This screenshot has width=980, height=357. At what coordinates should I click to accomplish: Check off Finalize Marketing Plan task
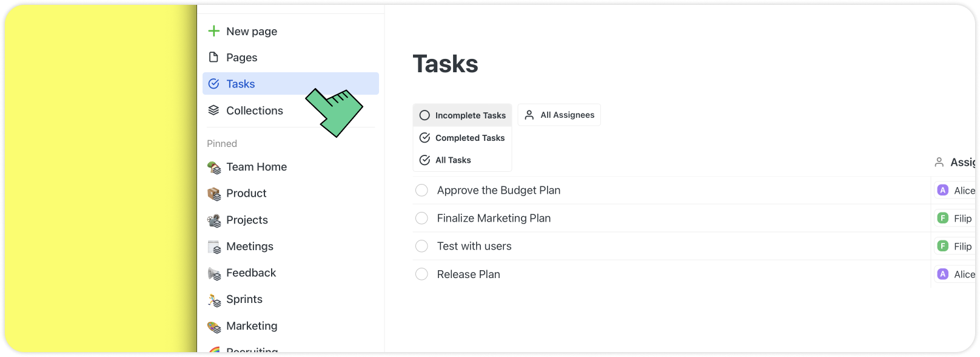tap(421, 218)
